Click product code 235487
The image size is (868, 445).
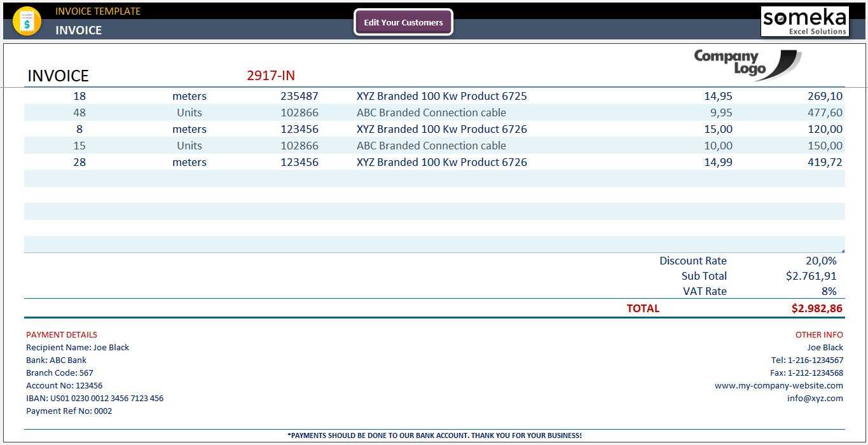[300, 96]
